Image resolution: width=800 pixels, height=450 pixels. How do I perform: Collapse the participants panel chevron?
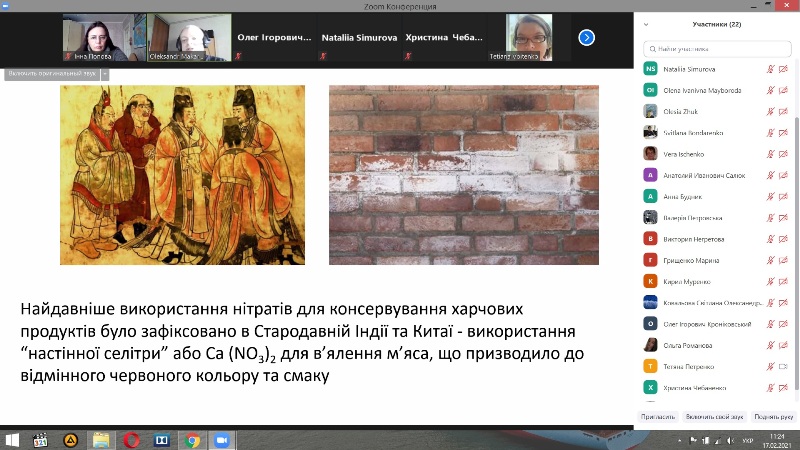646,24
